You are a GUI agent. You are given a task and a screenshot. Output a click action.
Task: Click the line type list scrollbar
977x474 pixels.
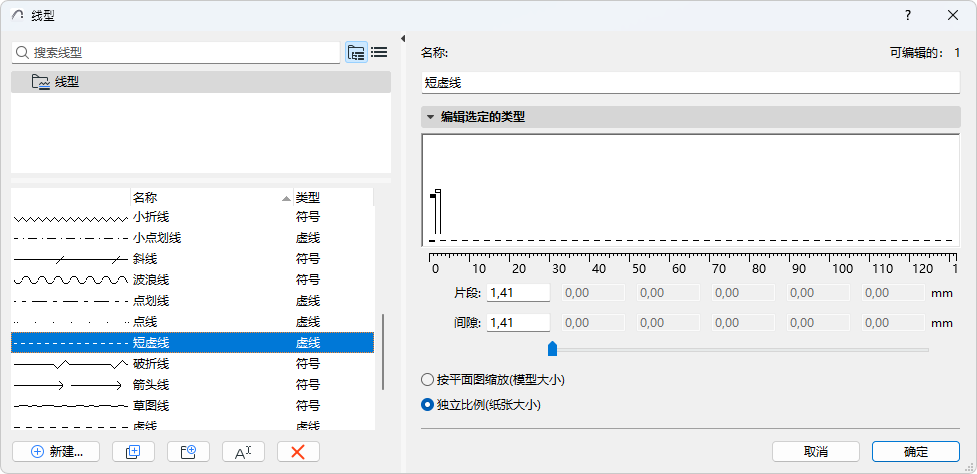(383, 352)
